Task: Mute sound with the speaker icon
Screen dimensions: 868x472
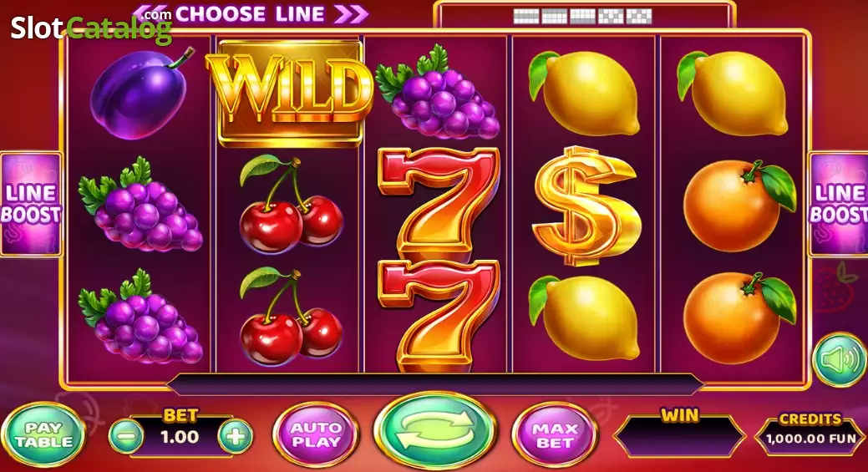Action: point(840,360)
